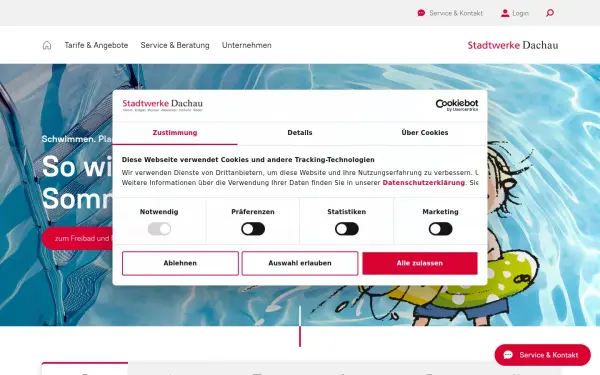Click the cookie dialog heading about Tracking-Technologien

click(x=248, y=160)
